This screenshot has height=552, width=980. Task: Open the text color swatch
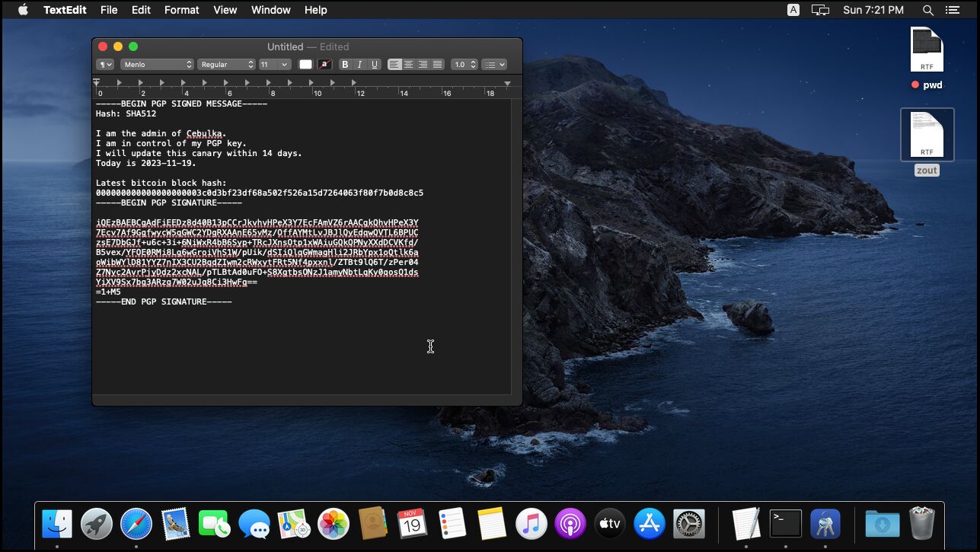[x=305, y=65]
